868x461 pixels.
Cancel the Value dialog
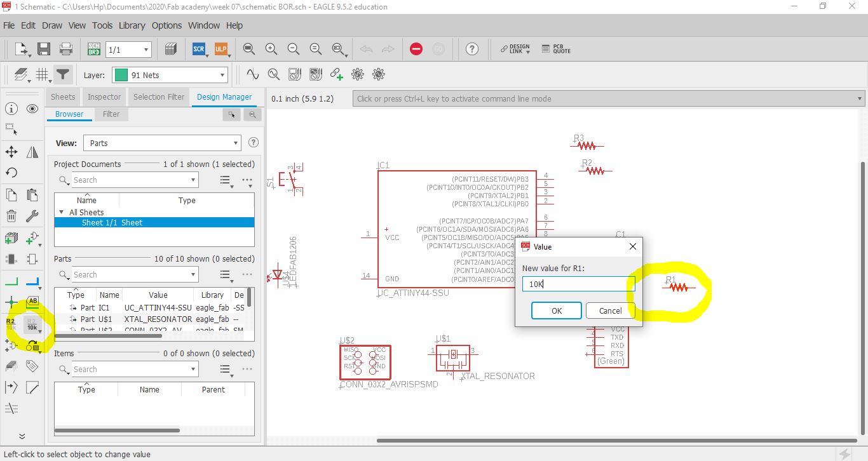tap(611, 311)
